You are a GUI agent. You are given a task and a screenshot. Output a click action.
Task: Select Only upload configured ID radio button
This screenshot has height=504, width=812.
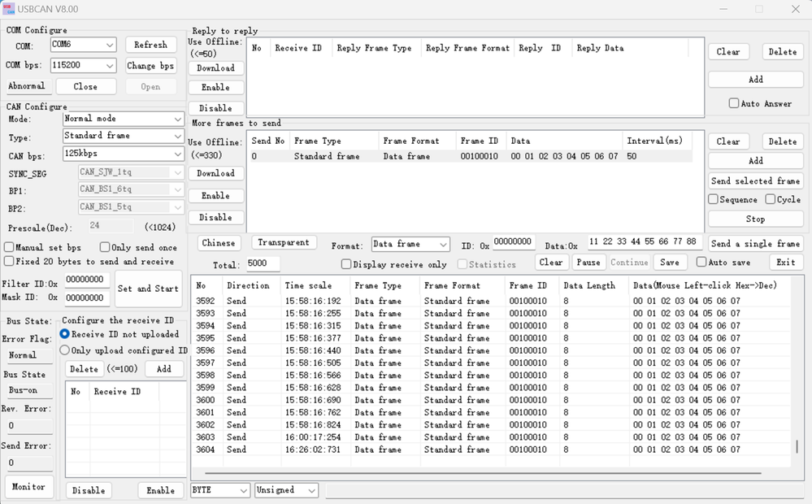(x=65, y=350)
